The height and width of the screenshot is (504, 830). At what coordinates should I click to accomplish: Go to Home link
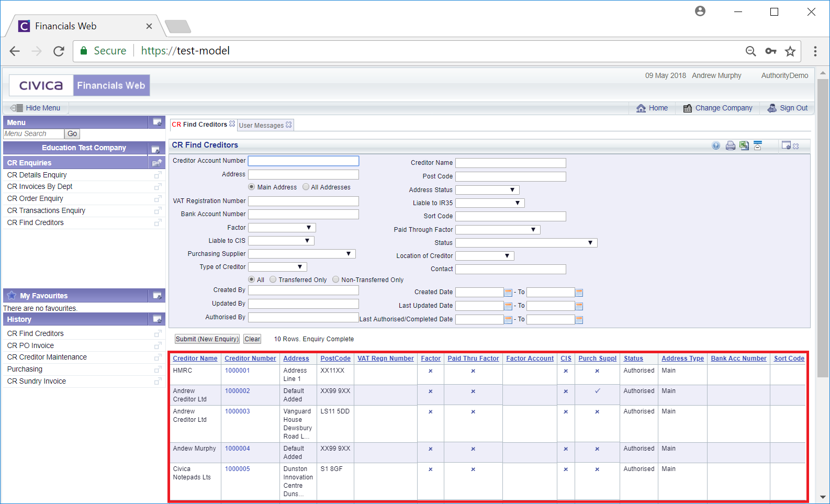[652, 108]
